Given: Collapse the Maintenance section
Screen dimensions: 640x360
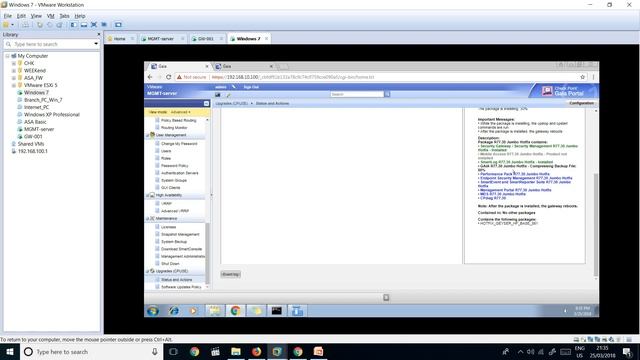Looking at the screenshot, I should [x=148, y=219].
